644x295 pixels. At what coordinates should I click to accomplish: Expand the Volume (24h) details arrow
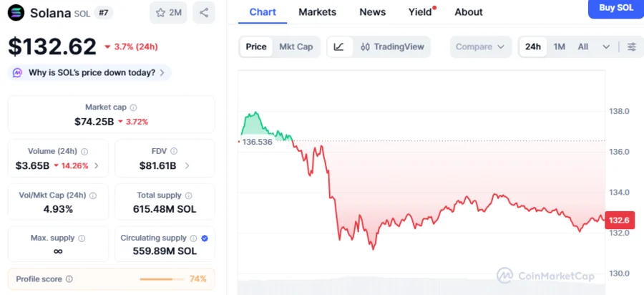[x=97, y=166]
